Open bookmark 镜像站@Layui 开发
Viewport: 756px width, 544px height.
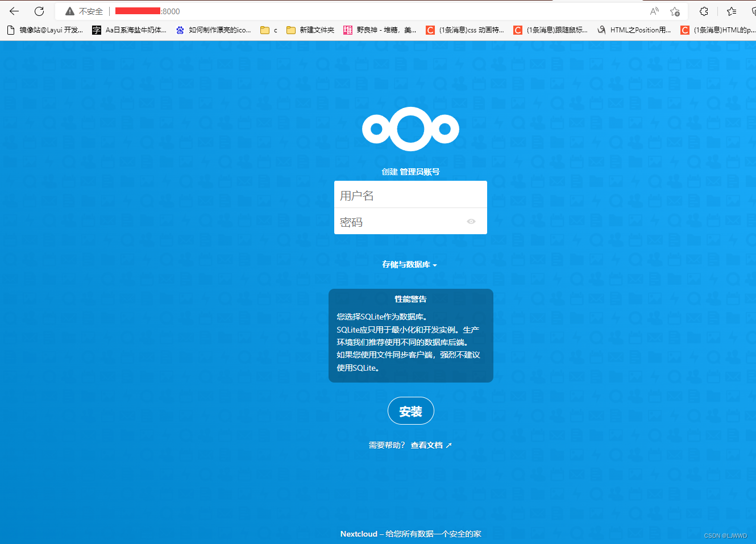[x=45, y=30]
